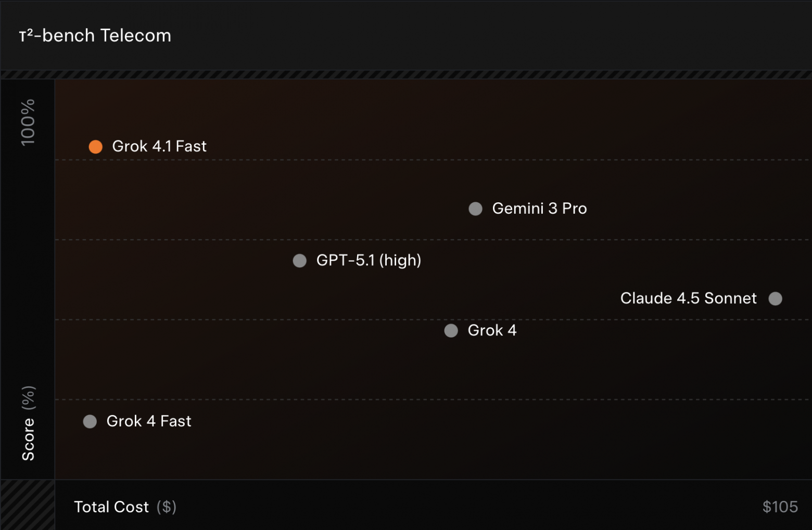Select the 100% y-axis maximum label

coord(28,122)
